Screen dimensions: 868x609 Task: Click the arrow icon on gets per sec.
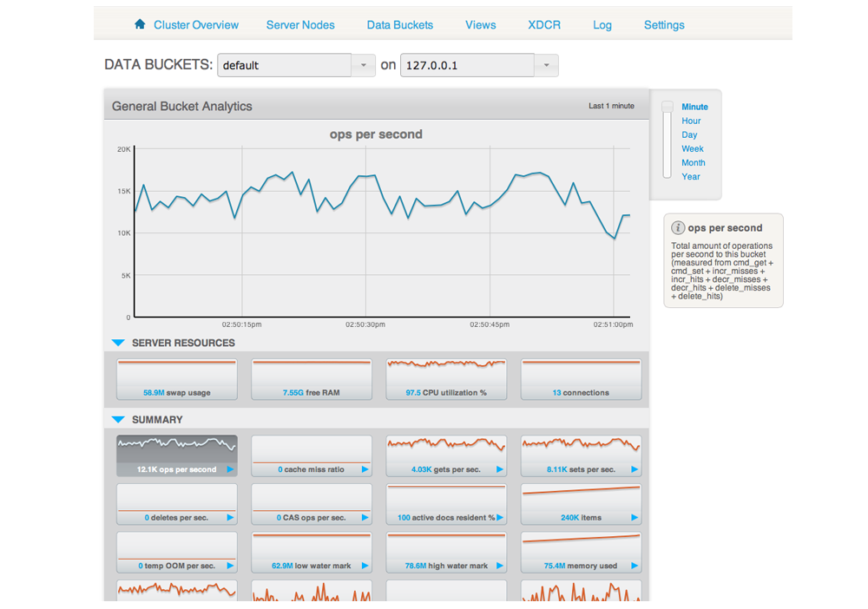(x=500, y=469)
